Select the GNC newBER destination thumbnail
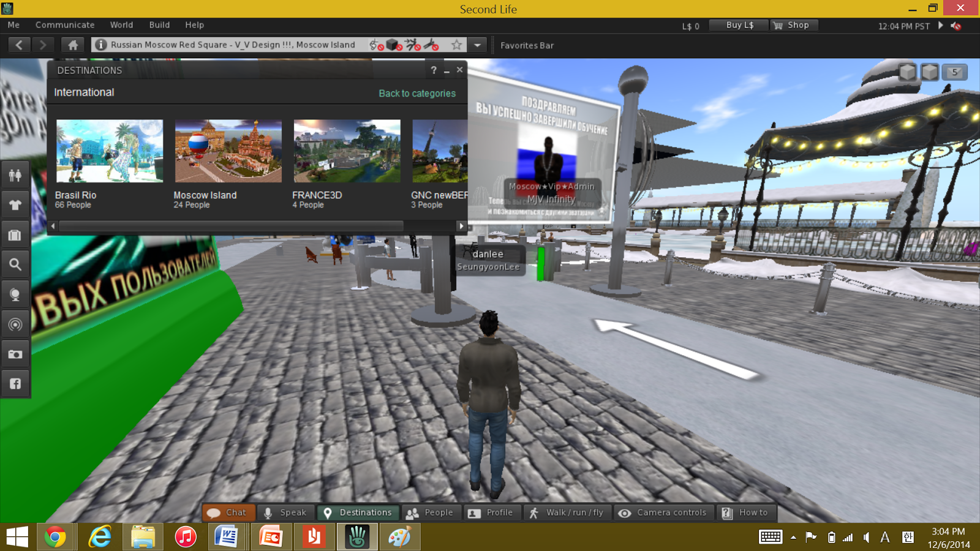 440,151
